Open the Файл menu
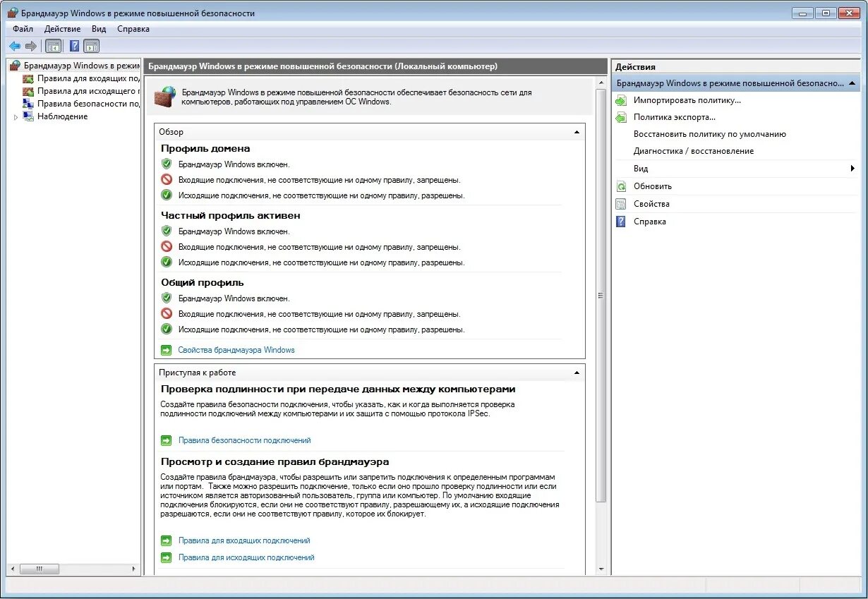Viewport: 868px width, 599px height. tap(23, 29)
